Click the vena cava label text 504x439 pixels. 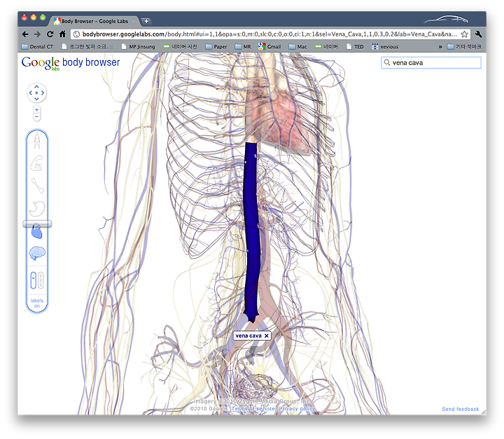(248, 335)
